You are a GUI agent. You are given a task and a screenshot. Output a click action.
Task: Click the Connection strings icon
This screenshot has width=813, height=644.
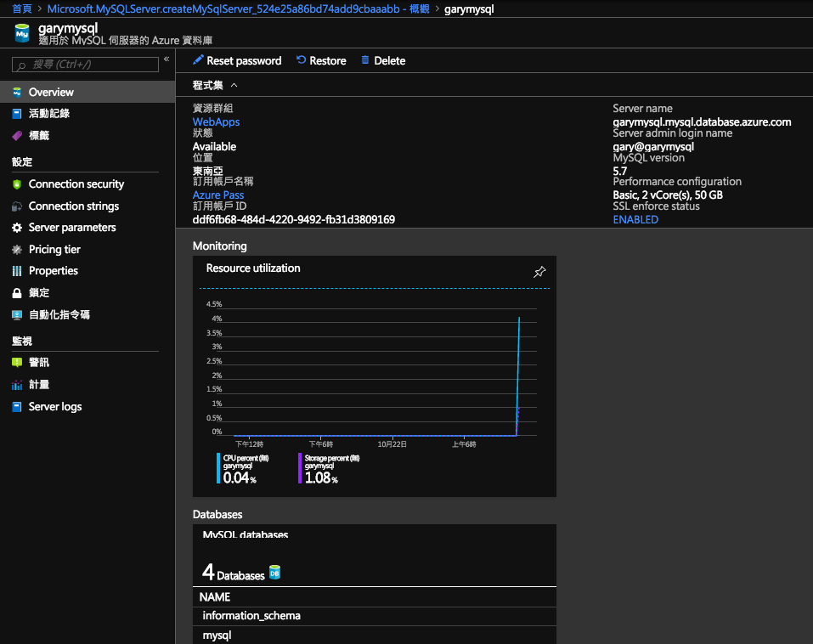click(17, 206)
